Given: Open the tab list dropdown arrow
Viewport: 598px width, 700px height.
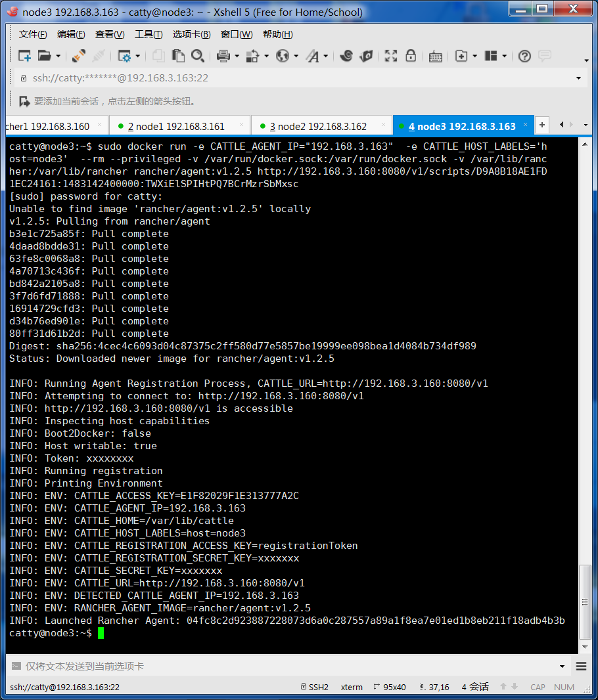Looking at the screenshot, I should coord(586,125).
